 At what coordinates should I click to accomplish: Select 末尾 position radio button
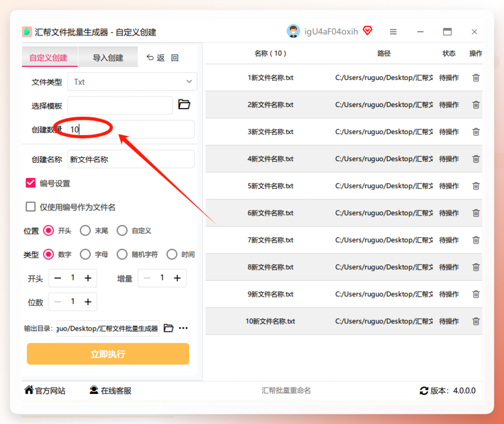pyautogui.click(x=85, y=231)
